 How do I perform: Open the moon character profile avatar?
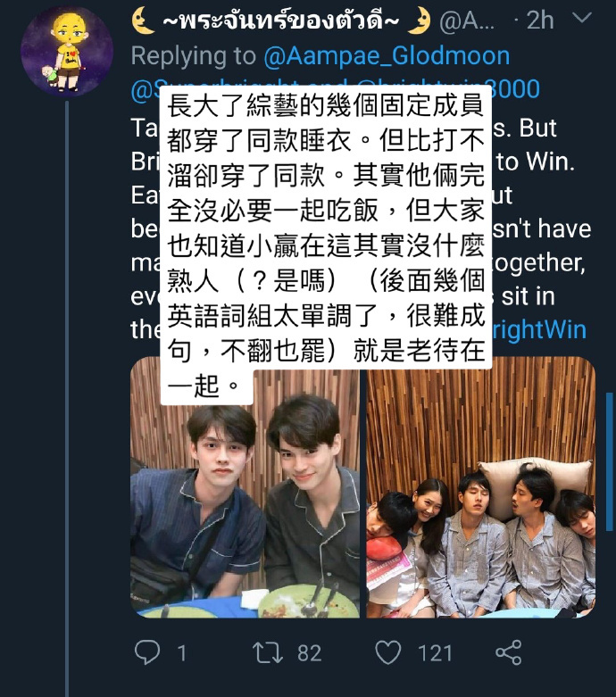pyautogui.click(x=67, y=51)
